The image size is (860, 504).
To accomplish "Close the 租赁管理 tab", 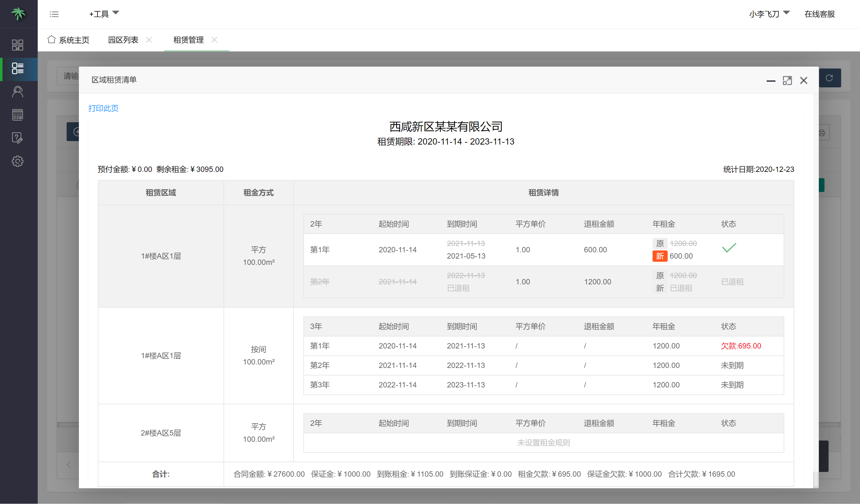I will click(x=214, y=40).
